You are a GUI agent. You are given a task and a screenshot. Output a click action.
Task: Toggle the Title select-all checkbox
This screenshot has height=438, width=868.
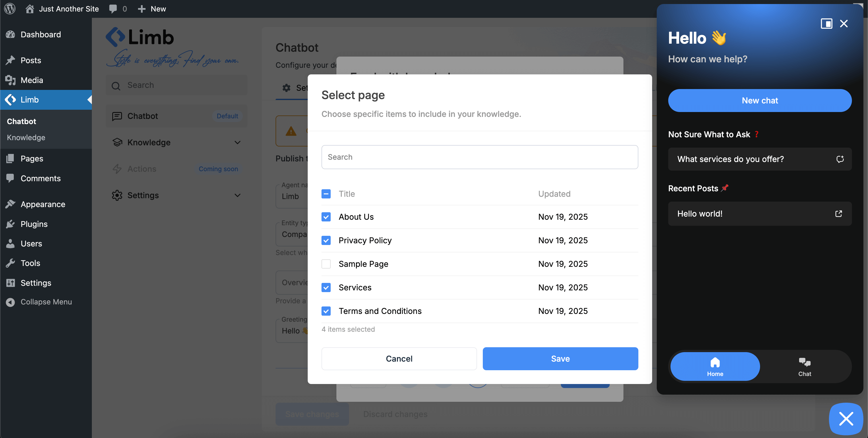pos(326,194)
